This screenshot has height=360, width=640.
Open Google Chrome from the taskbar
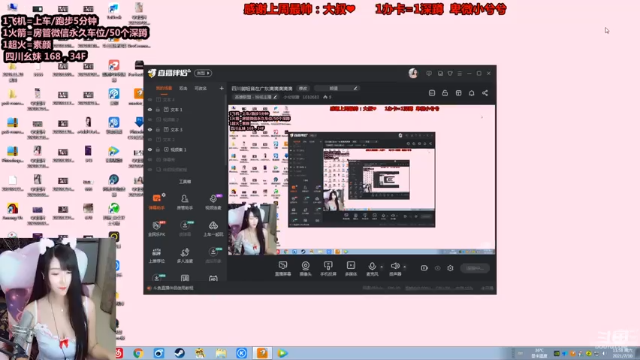coord(138,353)
